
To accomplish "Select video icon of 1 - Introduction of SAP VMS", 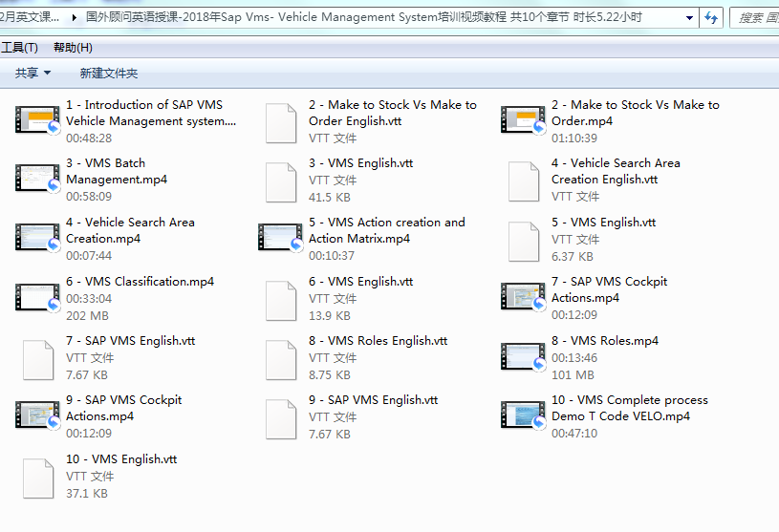I will pyautogui.click(x=37, y=119).
